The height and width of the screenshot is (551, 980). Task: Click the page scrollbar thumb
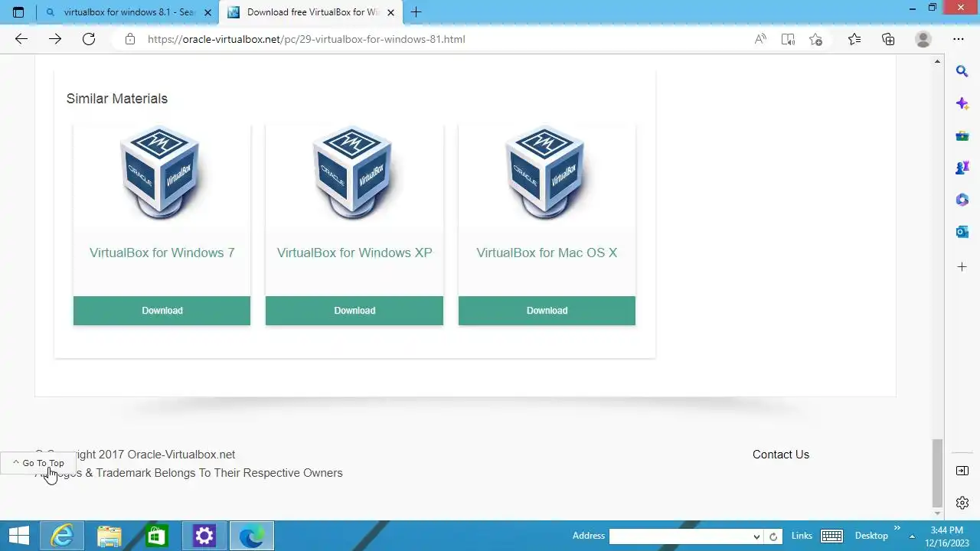click(x=937, y=473)
